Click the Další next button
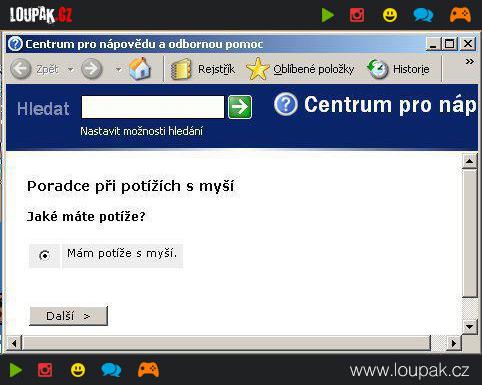482x385 pixels. click(x=69, y=316)
